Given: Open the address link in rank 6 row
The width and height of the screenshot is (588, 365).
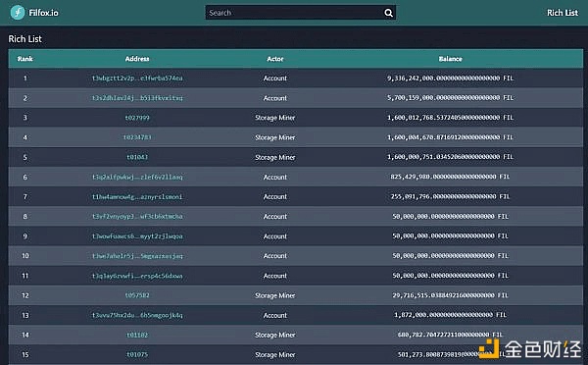Looking at the screenshot, I should [137, 177].
